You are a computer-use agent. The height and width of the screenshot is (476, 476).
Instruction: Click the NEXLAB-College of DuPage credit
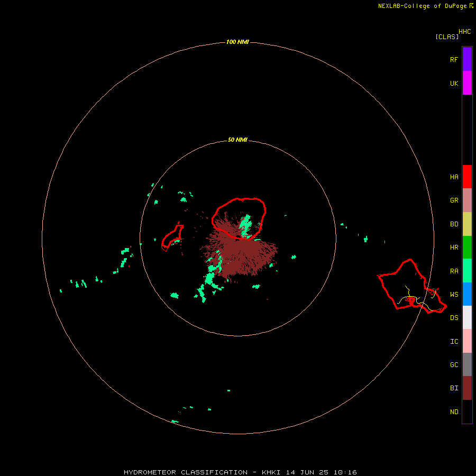(425, 6)
